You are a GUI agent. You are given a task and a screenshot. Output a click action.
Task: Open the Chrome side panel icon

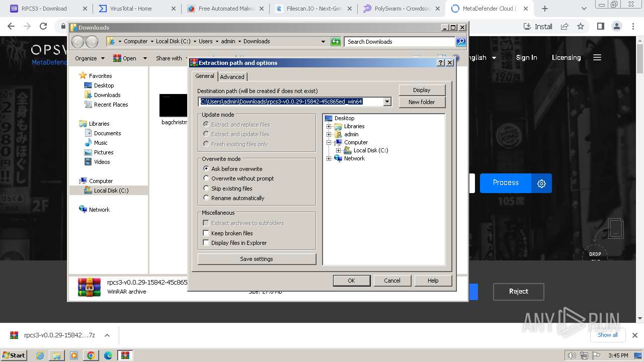600,26
